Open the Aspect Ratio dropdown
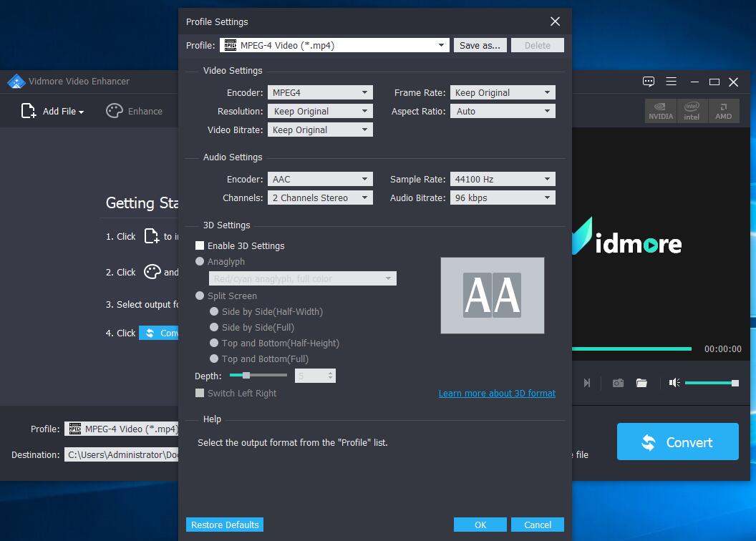 [x=503, y=112]
